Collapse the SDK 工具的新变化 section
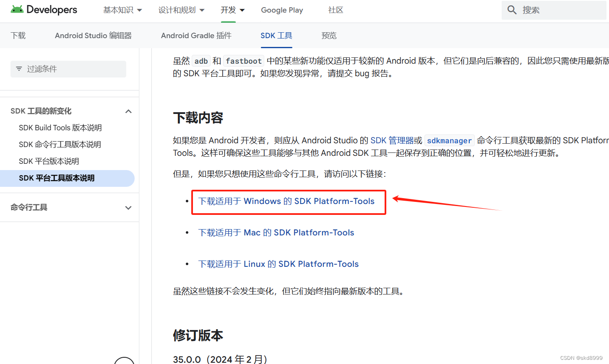The width and height of the screenshot is (609, 364). pyautogui.click(x=128, y=111)
